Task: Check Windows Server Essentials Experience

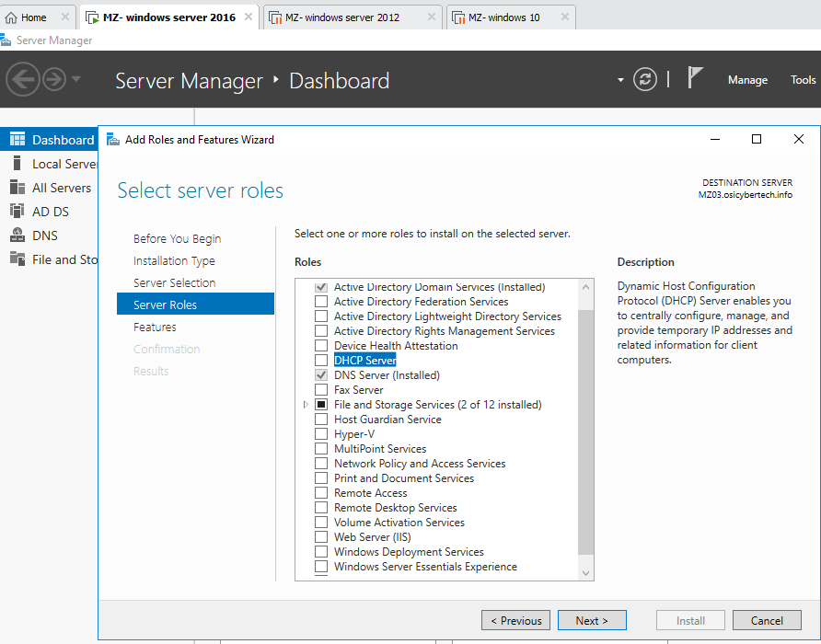Action: (x=321, y=567)
